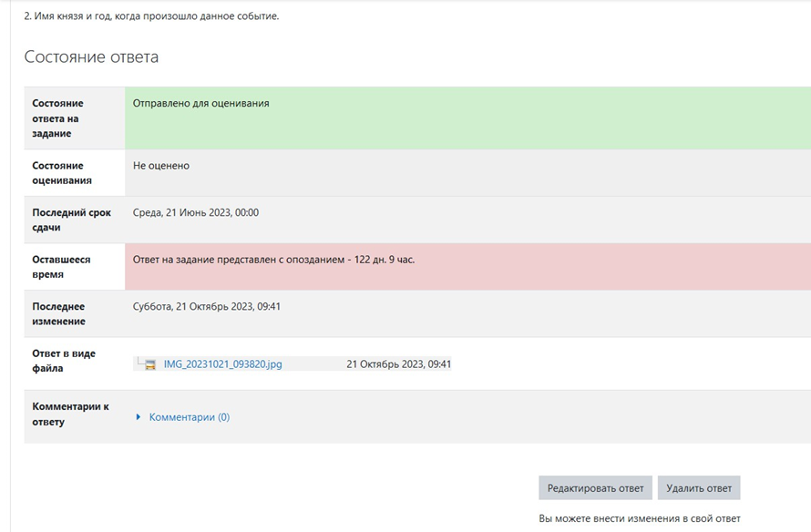Click the 'Последнее изменение' row label
This screenshot has height=532, width=811.
58,313
